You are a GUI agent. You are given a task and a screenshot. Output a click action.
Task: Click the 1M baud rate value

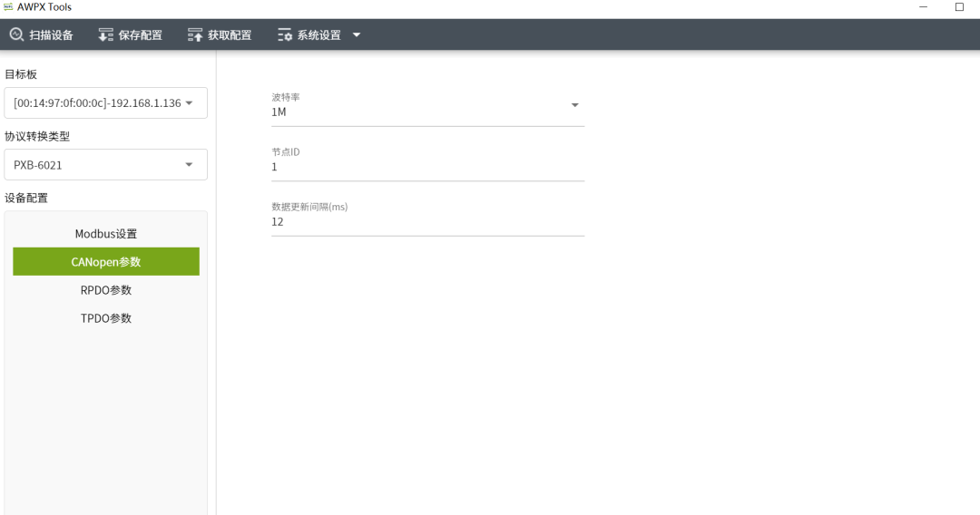279,112
